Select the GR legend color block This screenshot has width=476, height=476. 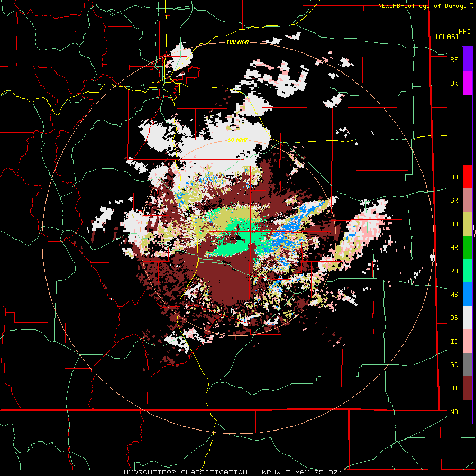click(467, 200)
